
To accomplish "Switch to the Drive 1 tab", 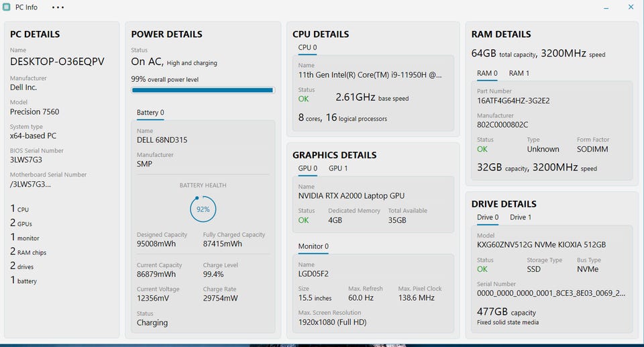I will pos(521,217).
